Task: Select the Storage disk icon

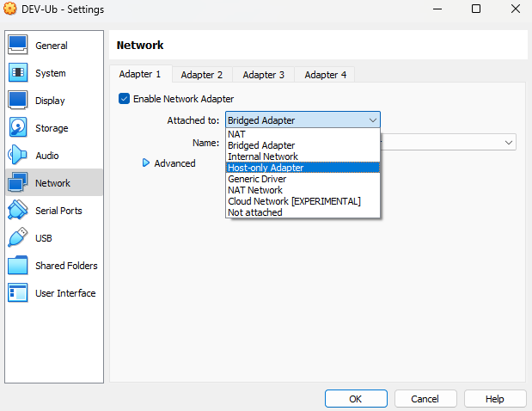Action: (x=18, y=128)
